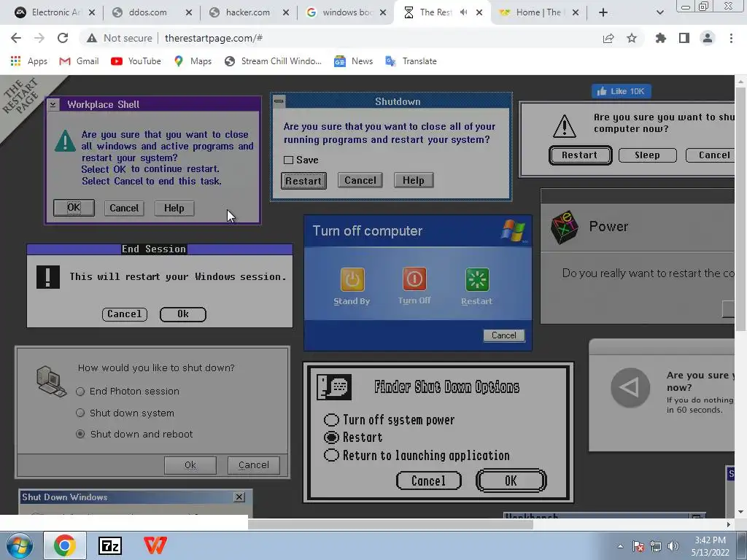Click the red Turn Off power icon
Viewport: 747px width, 560px height.
click(414, 279)
